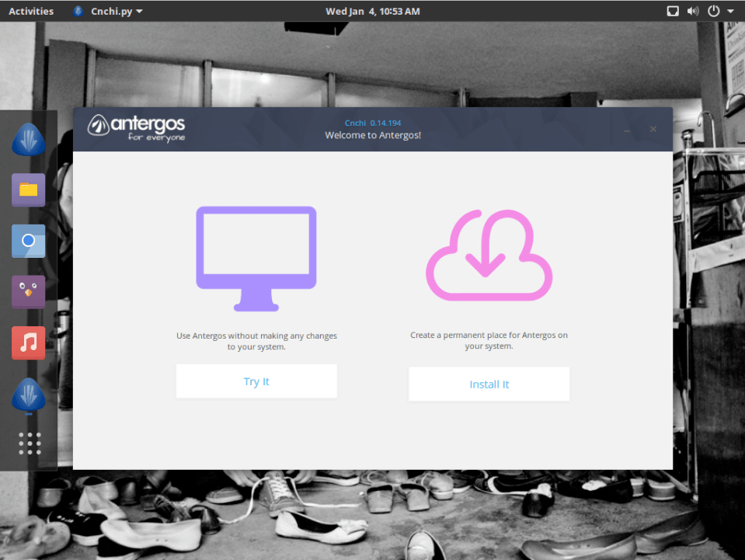Launch top Cnchi installer dock icon
The height and width of the screenshot is (560, 745).
(29, 139)
